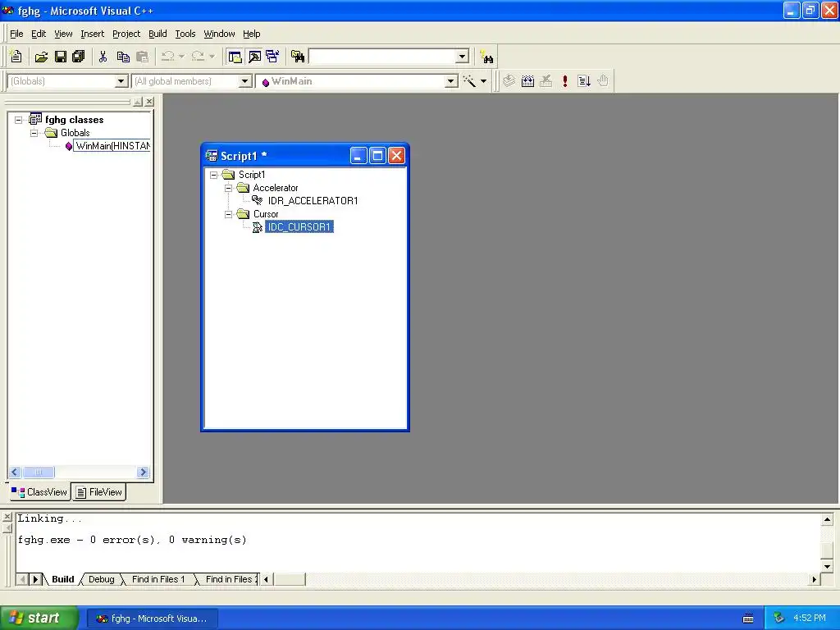
Task: Open the Insert menu
Action: coord(92,34)
